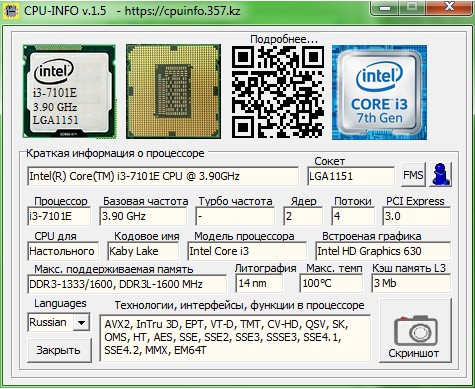Click the Подробнее... label

(284, 39)
